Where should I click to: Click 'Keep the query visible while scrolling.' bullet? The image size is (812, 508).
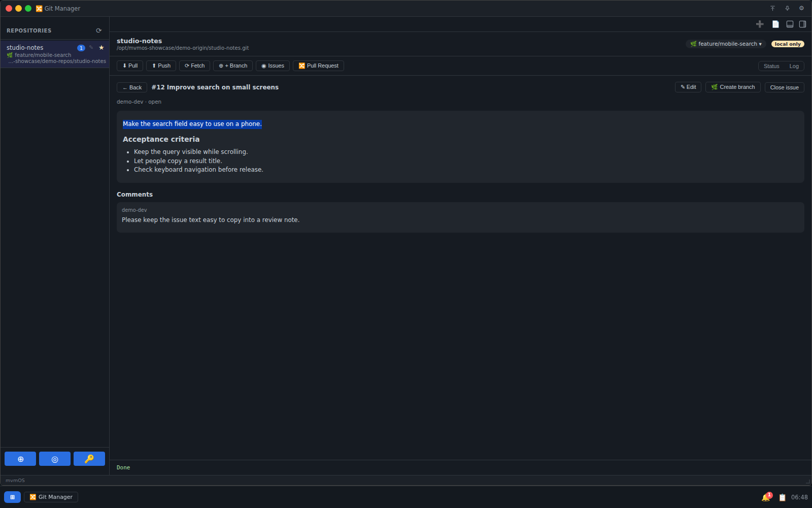(191, 152)
